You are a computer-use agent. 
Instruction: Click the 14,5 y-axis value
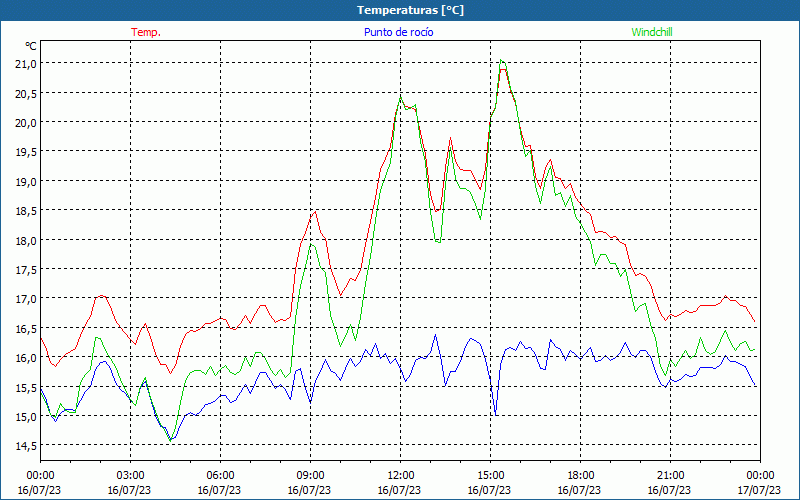click(x=26, y=445)
